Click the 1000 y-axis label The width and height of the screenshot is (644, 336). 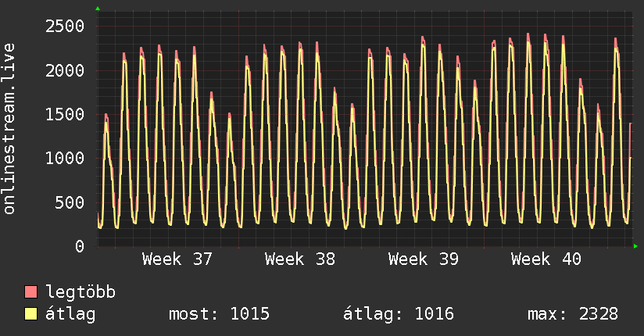65,158
